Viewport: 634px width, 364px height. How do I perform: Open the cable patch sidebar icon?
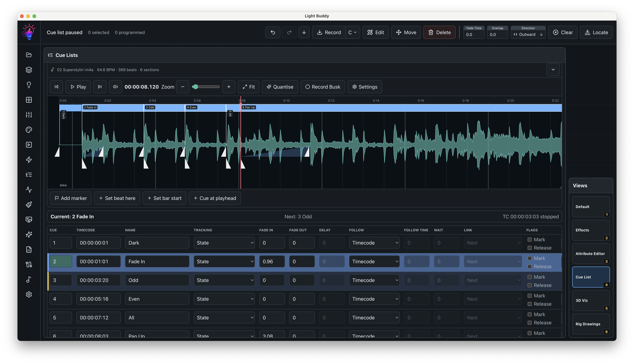click(x=29, y=265)
